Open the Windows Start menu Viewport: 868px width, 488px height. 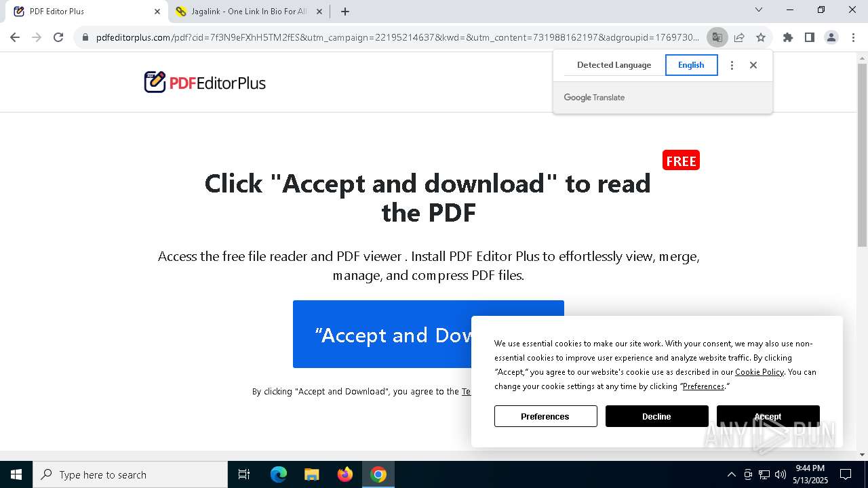pos(16,474)
